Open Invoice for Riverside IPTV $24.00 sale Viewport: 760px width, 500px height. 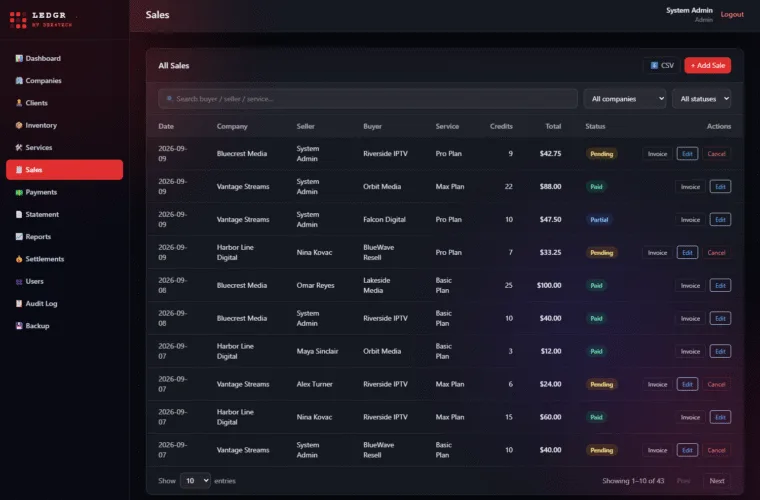[657, 384]
